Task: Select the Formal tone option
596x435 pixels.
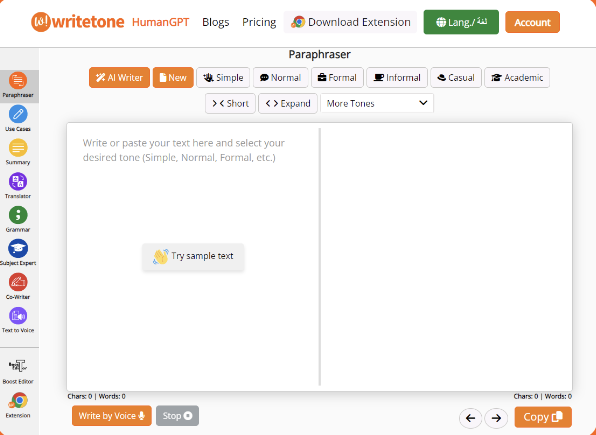Action: tap(338, 78)
